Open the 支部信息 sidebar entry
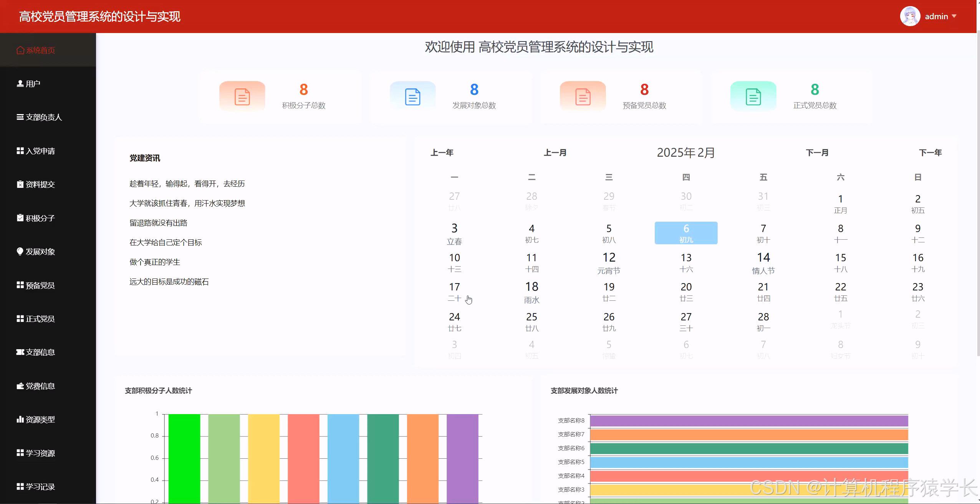The height and width of the screenshot is (504, 980). [40, 352]
